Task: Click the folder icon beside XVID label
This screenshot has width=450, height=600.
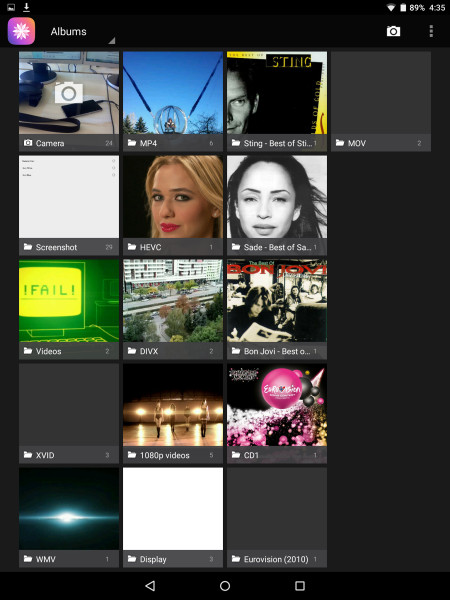Action: point(28,455)
